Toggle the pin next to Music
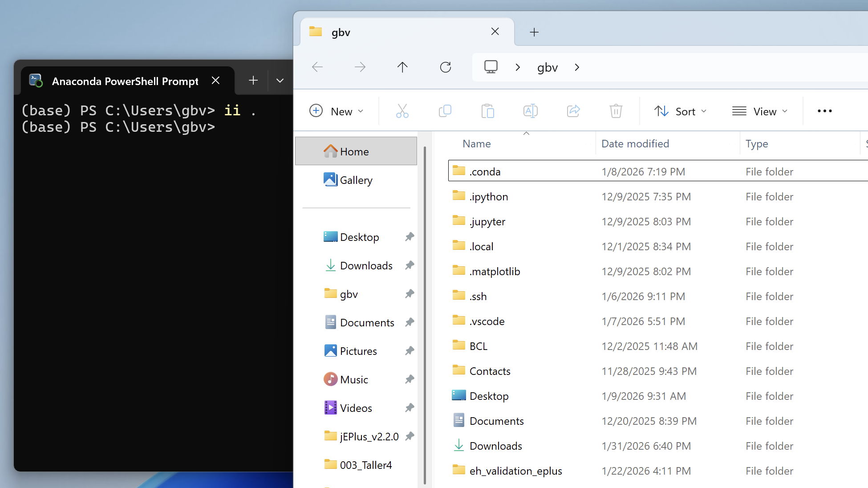Image resolution: width=868 pixels, height=488 pixels. pyautogui.click(x=410, y=379)
